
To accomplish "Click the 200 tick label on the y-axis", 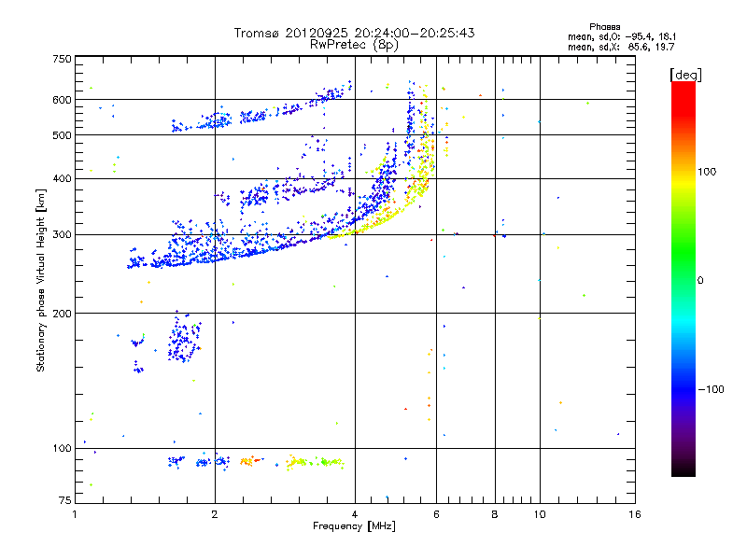I will [62, 314].
